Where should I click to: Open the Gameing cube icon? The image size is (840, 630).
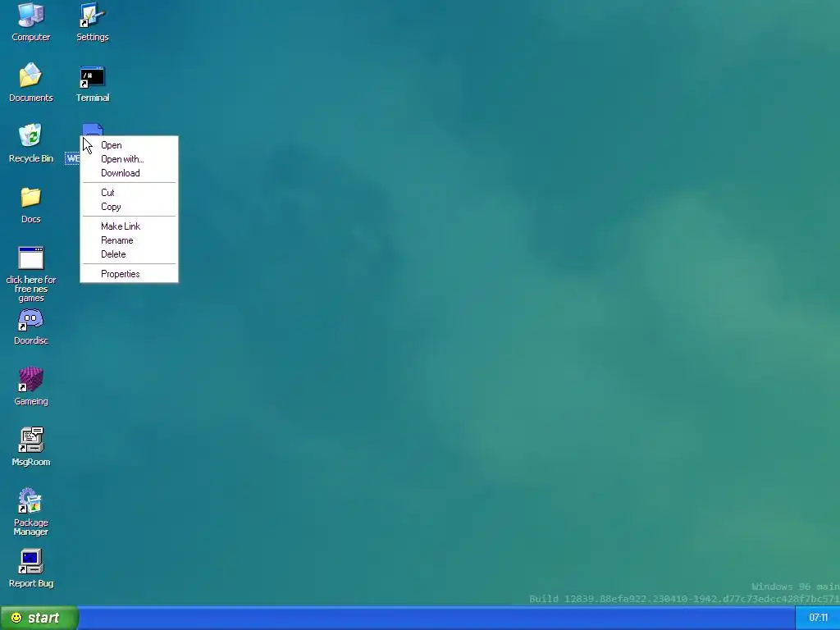coord(30,379)
